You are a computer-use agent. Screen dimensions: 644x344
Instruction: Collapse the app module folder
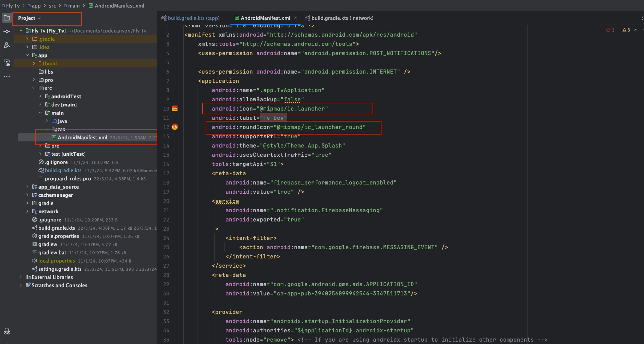[27, 55]
